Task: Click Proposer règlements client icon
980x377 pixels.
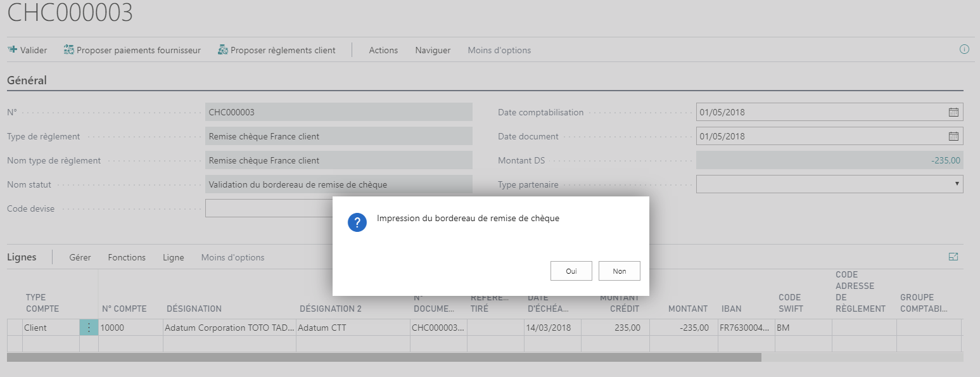Action: coord(222,50)
